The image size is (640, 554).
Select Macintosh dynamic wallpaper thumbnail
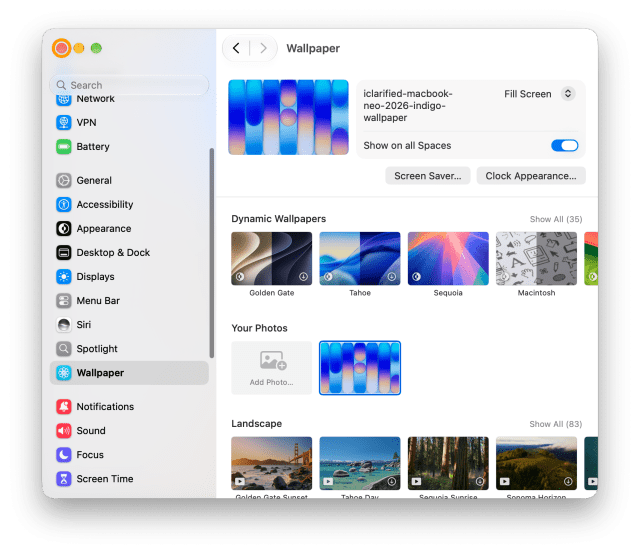pyautogui.click(x=536, y=258)
